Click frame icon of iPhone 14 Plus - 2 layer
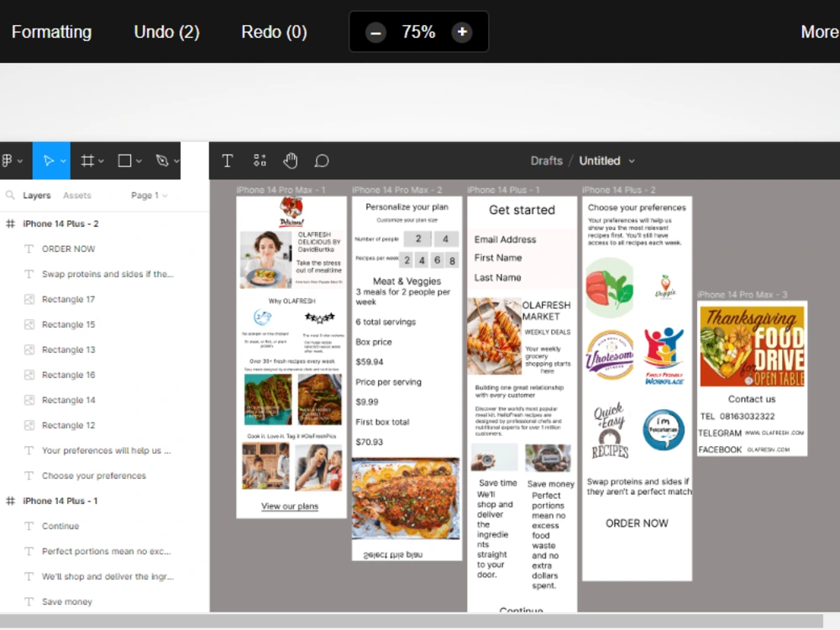 pos(10,224)
